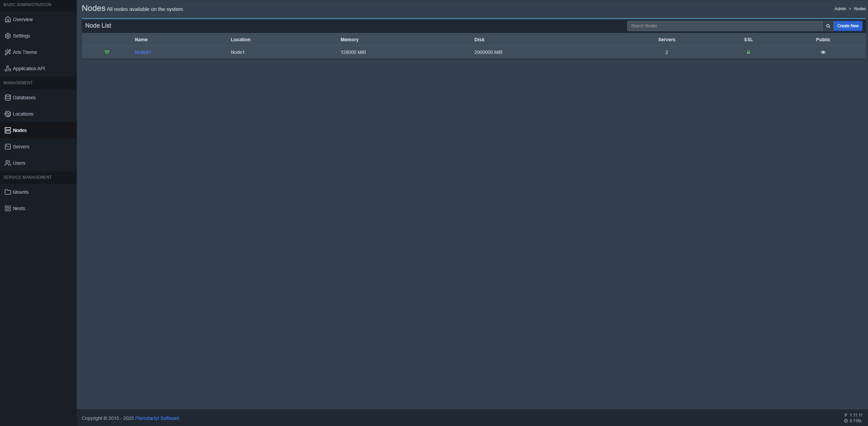Select the Nodes sidebar entry
The width and height of the screenshot is (868, 426).
(x=38, y=130)
